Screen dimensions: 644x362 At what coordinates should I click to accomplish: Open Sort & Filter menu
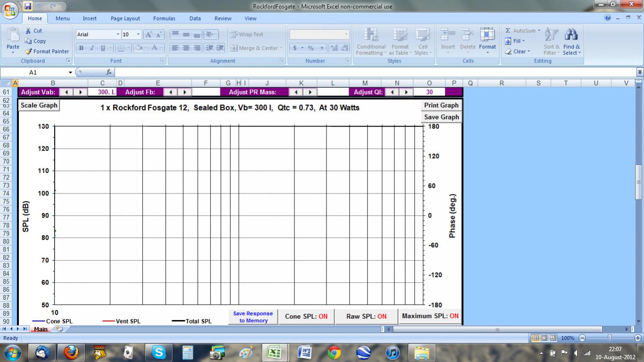(x=552, y=42)
